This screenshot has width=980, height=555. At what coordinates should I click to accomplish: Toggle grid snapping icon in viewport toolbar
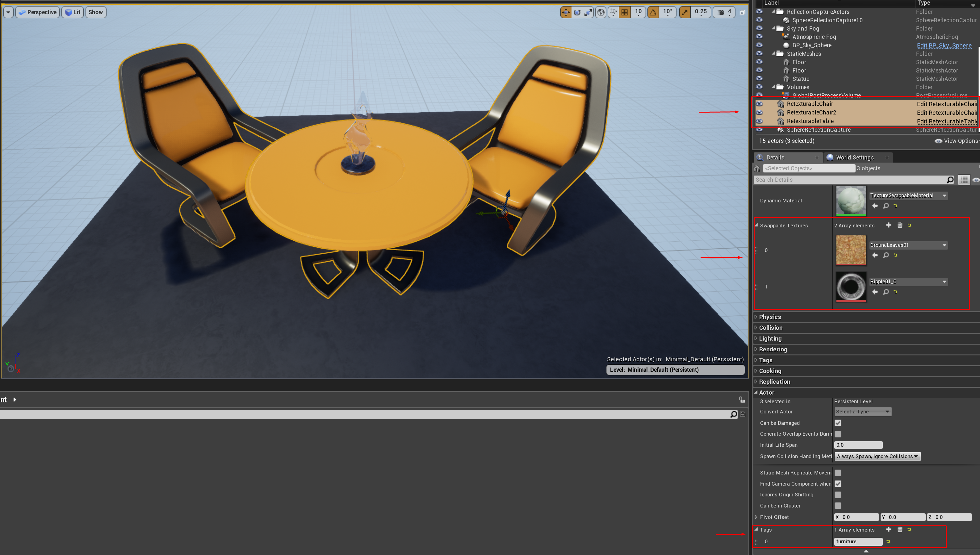point(625,12)
